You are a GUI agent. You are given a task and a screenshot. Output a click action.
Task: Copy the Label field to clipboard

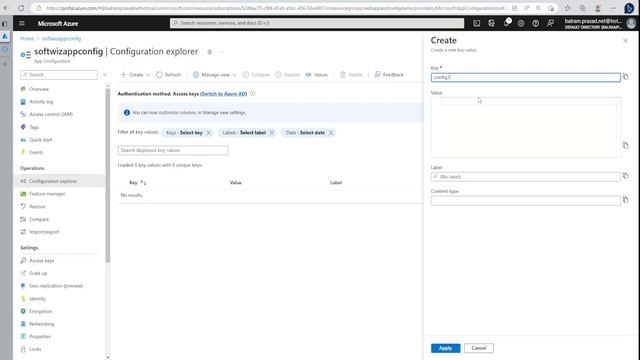click(x=625, y=176)
